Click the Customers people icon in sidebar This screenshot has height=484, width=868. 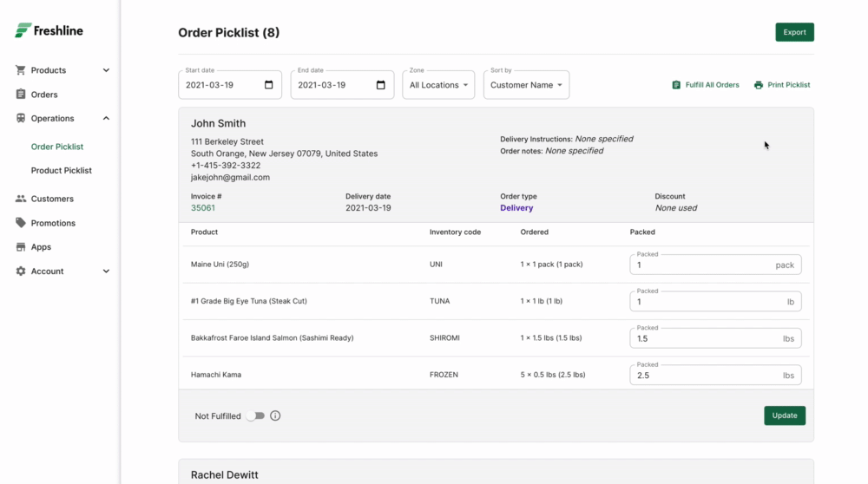tap(21, 199)
